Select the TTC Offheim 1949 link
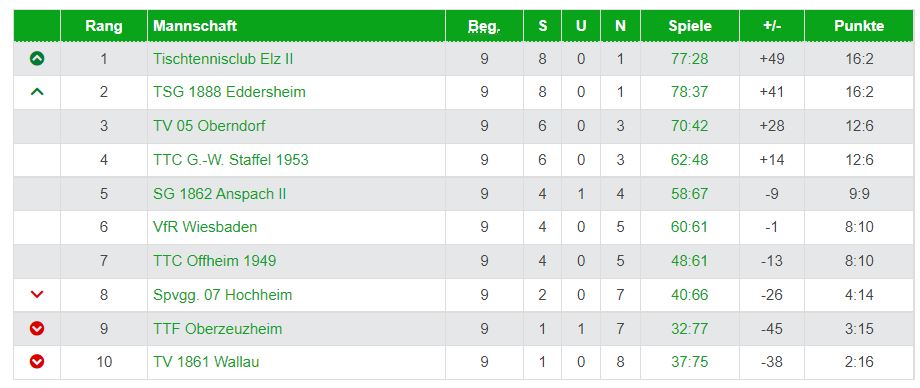The height and width of the screenshot is (388, 920). [214, 261]
